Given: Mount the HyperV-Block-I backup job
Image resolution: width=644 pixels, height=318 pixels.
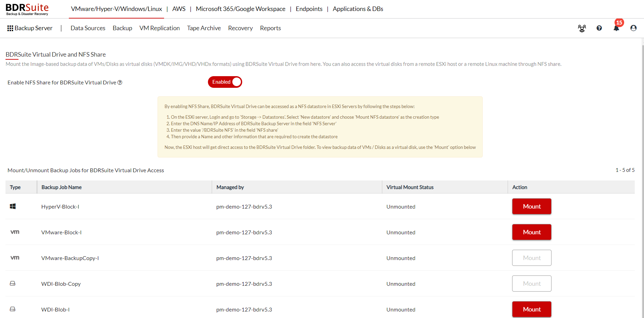Looking at the screenshot, I should pos(532,206).
